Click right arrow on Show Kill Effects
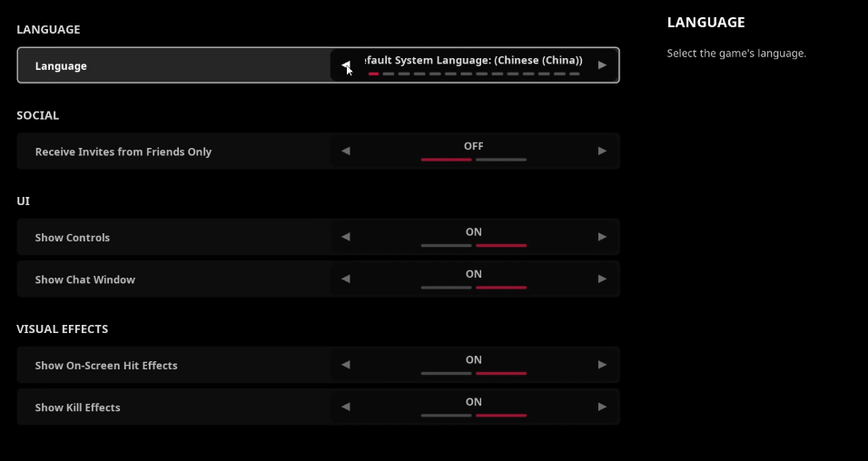The image size is (868, 461). pyautogui.click(x=602, y=407)
